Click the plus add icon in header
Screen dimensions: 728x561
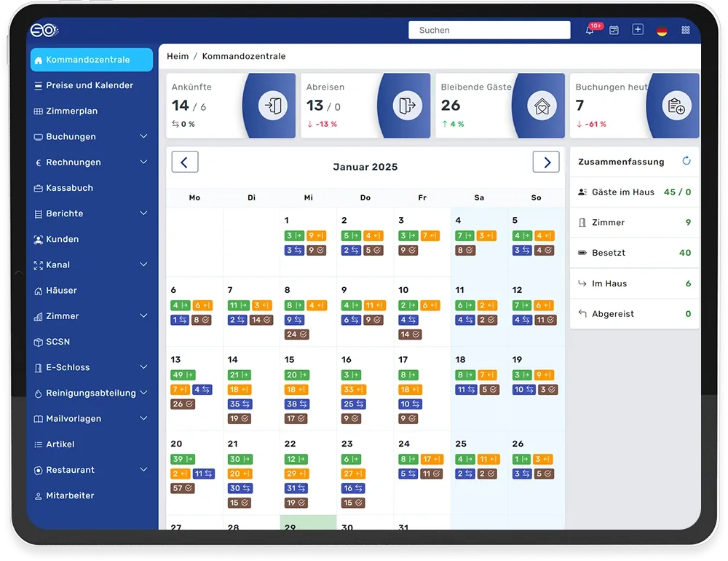pyautogui.click(x=638, y=30)
